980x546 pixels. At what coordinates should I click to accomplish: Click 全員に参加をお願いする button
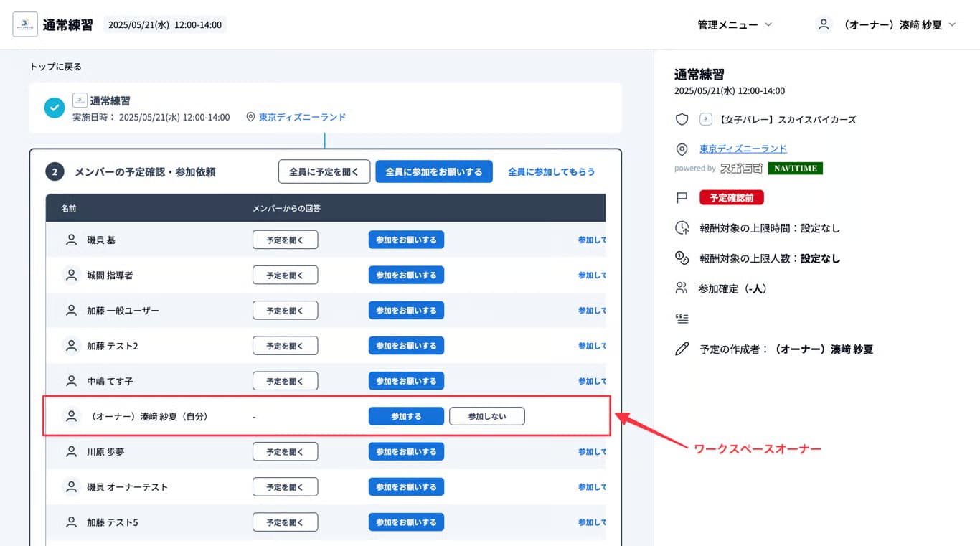click(x=434, y=171)
